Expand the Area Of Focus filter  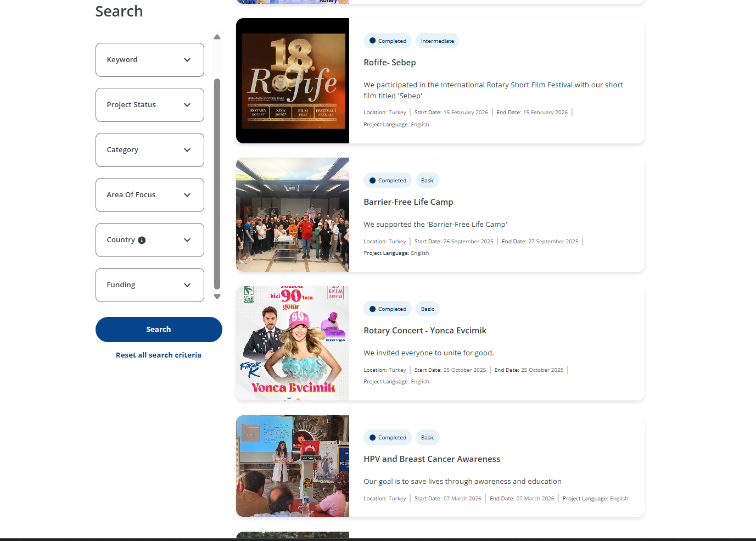149,195
